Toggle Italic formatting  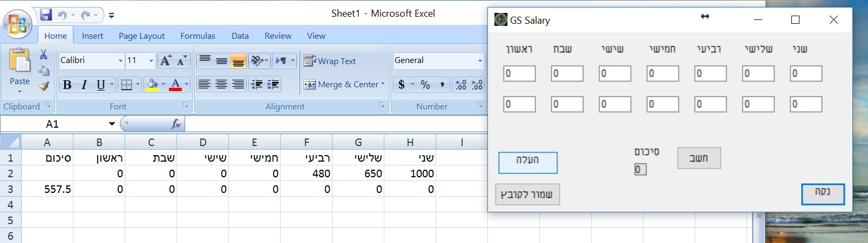(84, 85)
